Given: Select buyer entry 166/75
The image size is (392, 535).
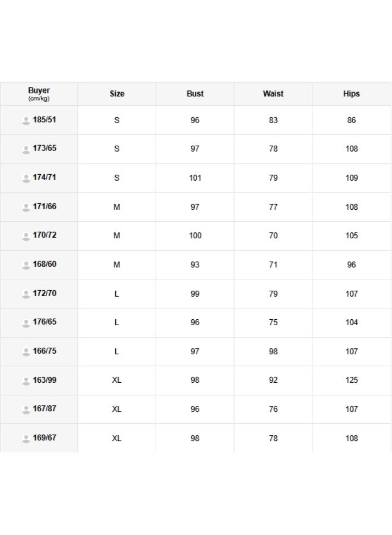Looking at the screenshot, I should 45,351.
